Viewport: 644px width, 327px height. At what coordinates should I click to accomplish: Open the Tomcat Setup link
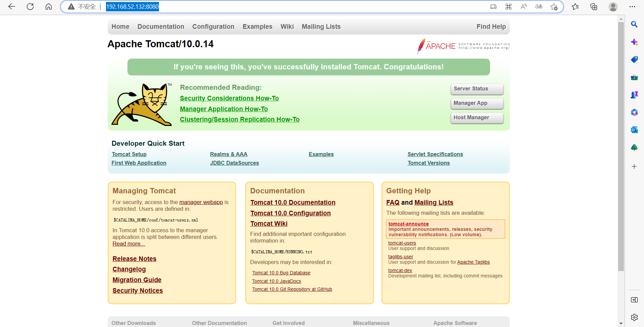(x=129, y=154)
